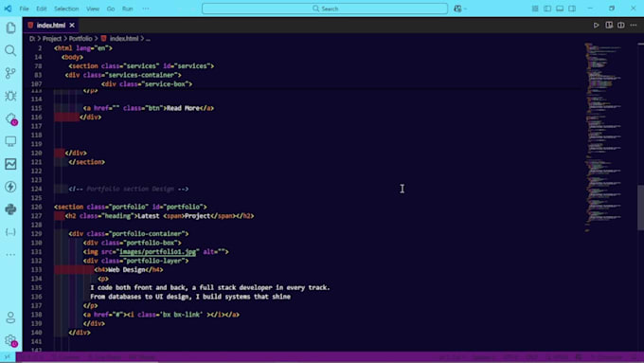Screen dimensions: 644x363
Task: Open the curly braces activity bar icon
Action: (10, 232)
